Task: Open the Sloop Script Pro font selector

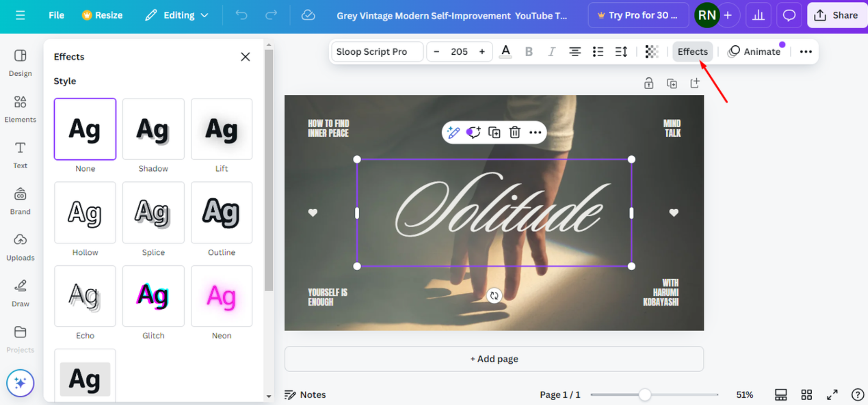Action: coord(377,51)
